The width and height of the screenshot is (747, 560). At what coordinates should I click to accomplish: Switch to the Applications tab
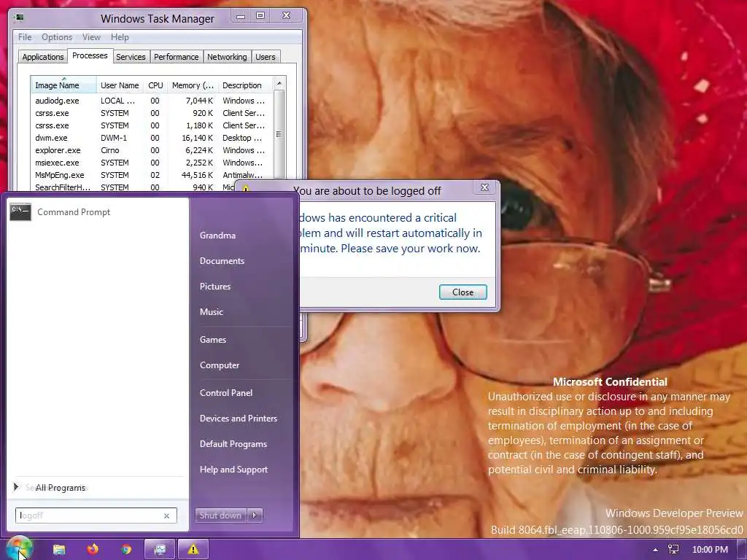43,57
